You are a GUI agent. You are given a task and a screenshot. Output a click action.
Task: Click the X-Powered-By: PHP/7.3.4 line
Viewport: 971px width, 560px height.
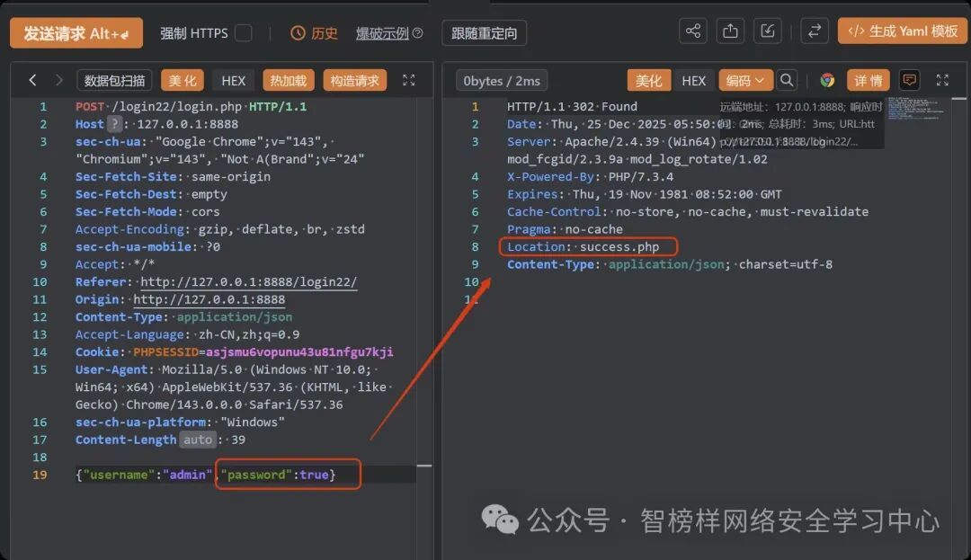click(590, 176)
